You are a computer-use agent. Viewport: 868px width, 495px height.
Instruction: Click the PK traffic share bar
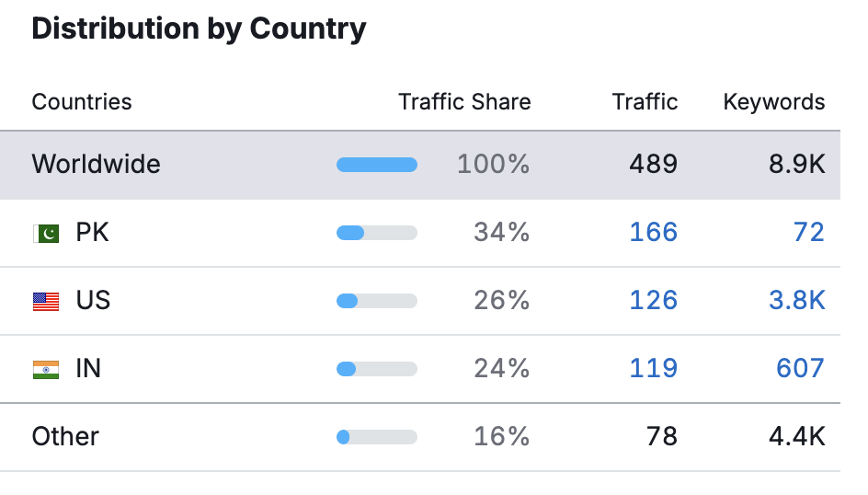click(377, 233)
